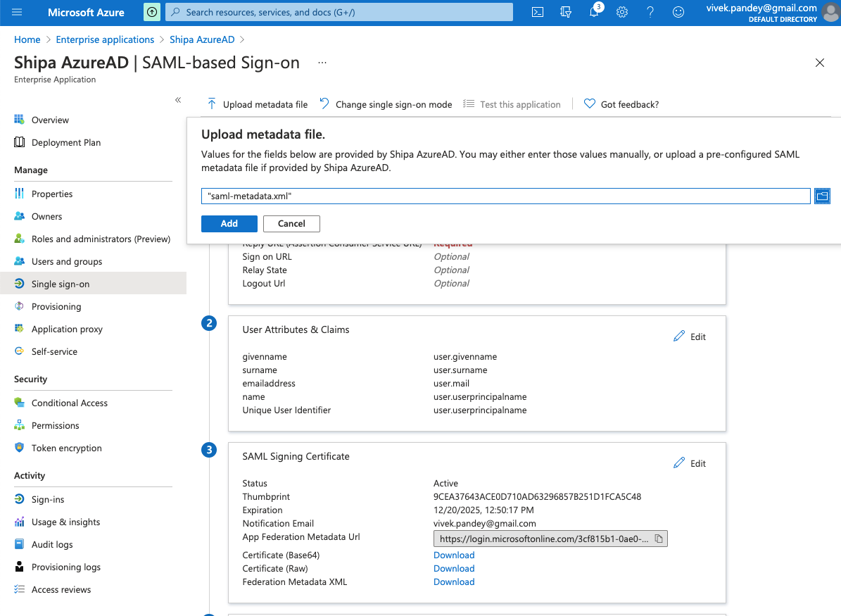841x616 pixels.
Task: Click Change single sign-on mode
Action: (x=386, y=104)
